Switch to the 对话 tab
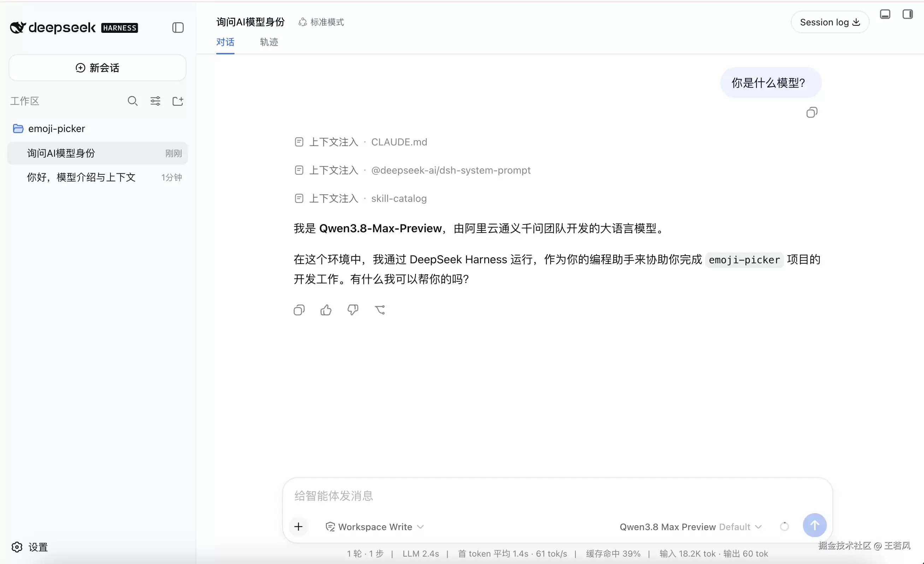 (x=225, y=42)
